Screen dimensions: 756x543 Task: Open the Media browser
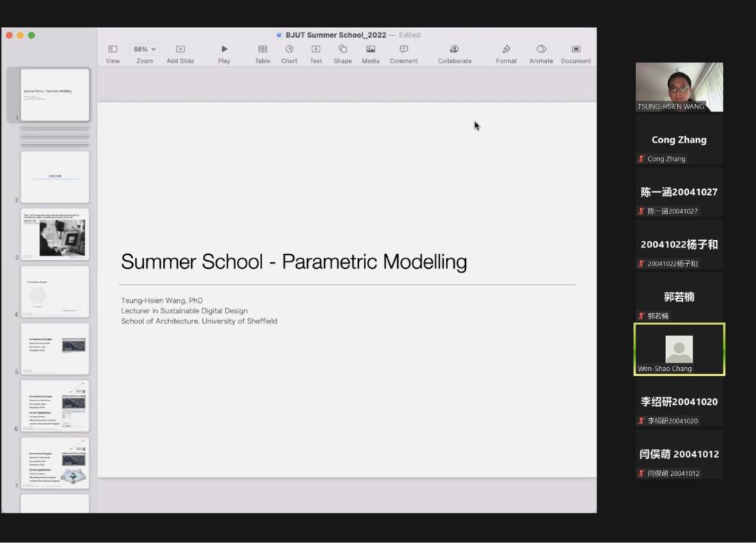coord(371,49)
